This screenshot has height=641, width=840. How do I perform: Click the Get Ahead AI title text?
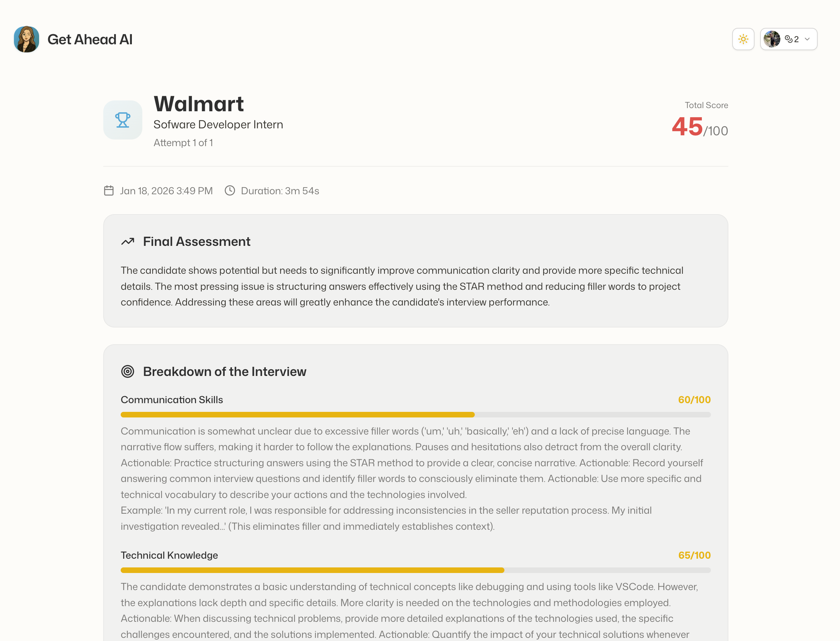(90, 38)
